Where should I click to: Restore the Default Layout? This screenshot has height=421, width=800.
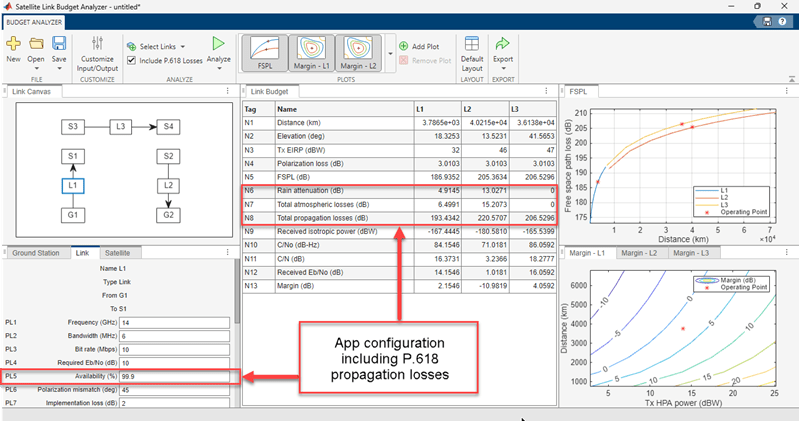tap(472, 44)
